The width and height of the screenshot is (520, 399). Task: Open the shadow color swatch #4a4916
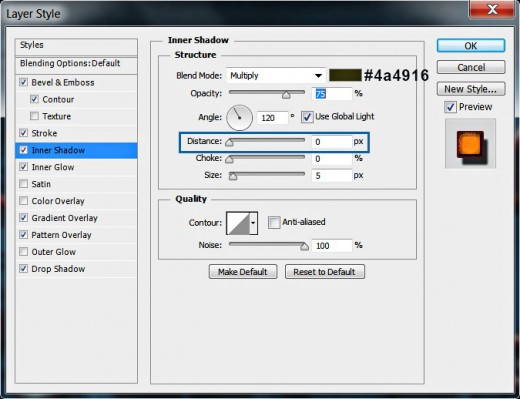(x=345, y=75)
